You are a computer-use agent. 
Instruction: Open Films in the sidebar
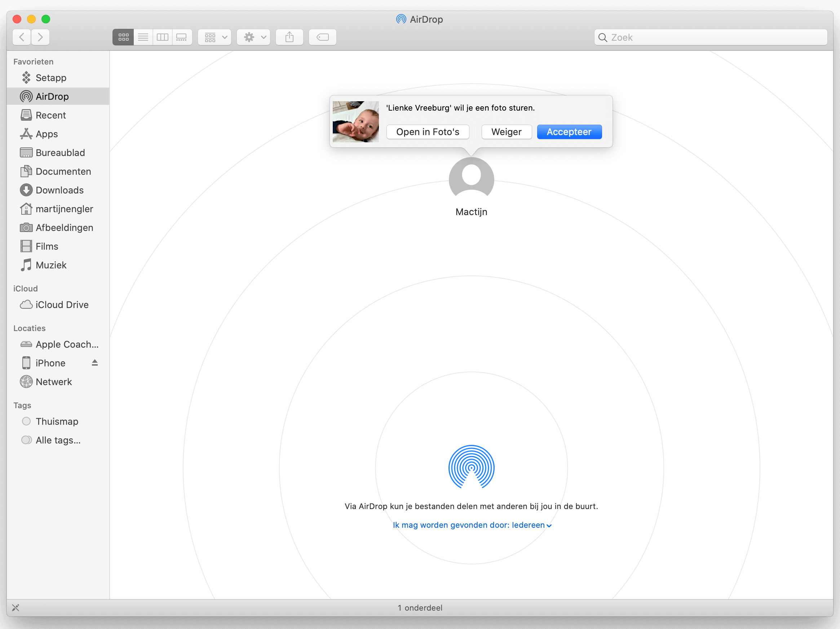pyautogui.click(x=58, y=246)
